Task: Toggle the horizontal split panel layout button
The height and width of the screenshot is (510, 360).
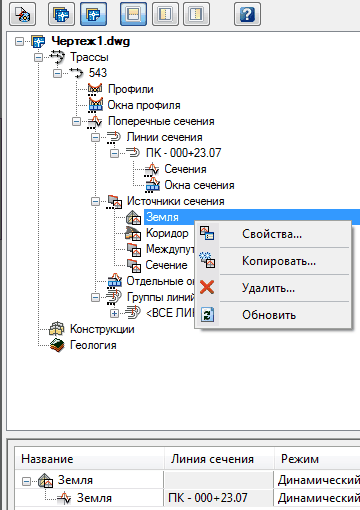Action: tap(133, 14)
